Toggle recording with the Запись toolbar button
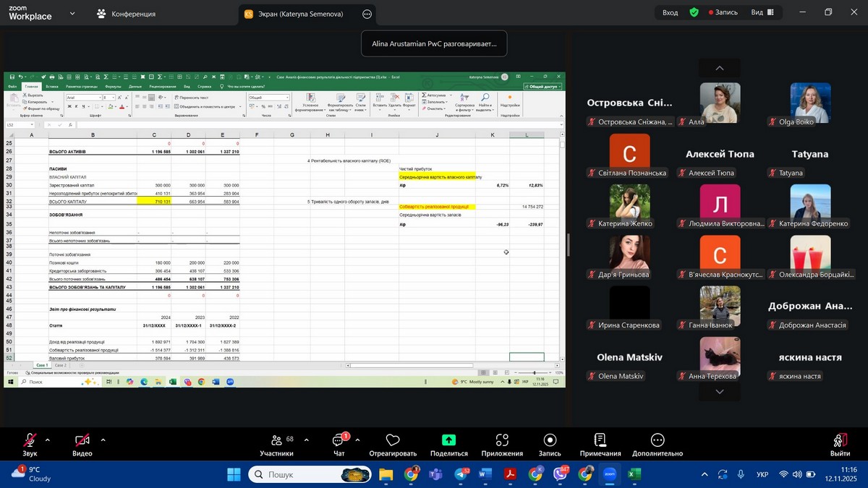The height and width of the screenshot is (488, 868). pos(550,440)
